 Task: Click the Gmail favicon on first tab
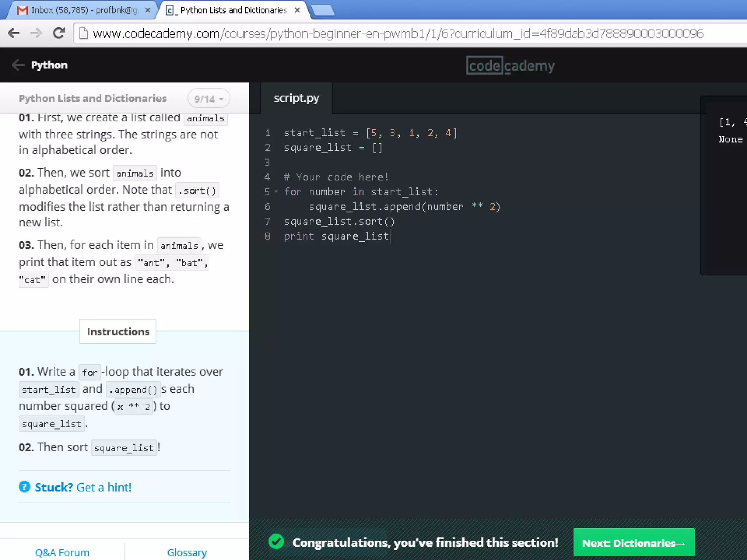[23, 10]
